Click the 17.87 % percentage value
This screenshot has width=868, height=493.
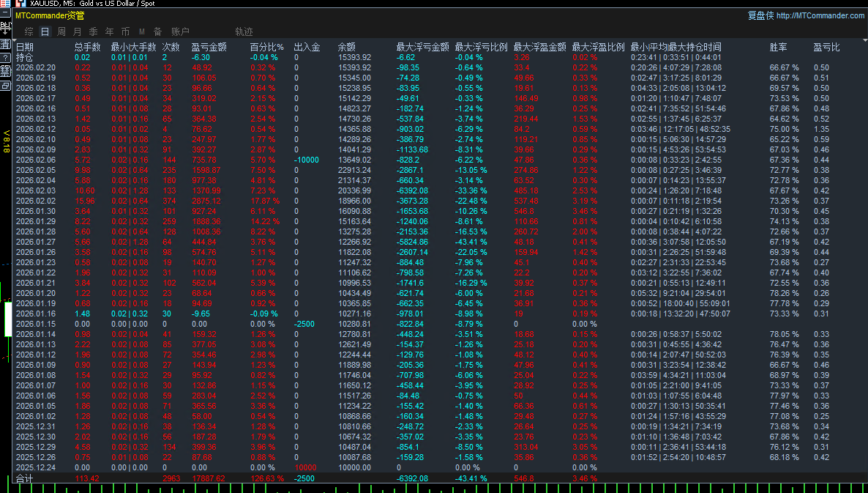pyautogui.click(x=265, y=201)
